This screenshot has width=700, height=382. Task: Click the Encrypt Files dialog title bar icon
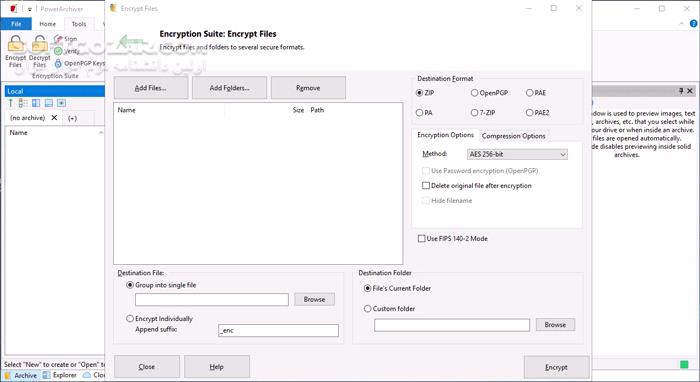point(113,8)
